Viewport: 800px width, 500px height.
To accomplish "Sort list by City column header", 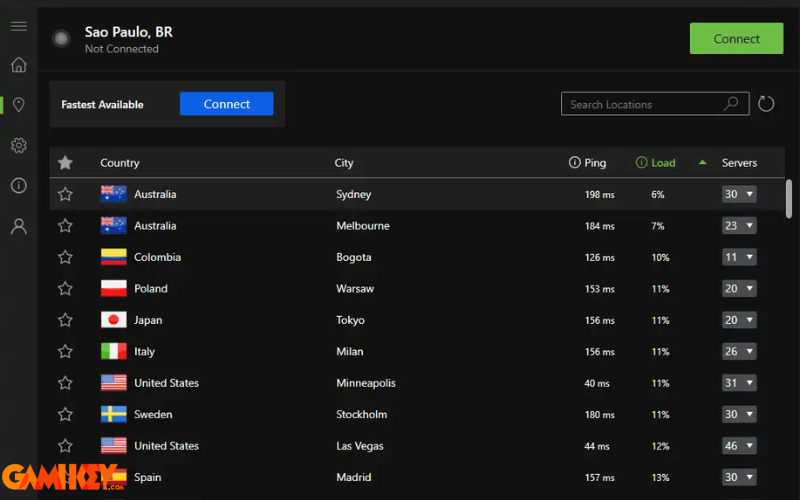I will 344,163.
